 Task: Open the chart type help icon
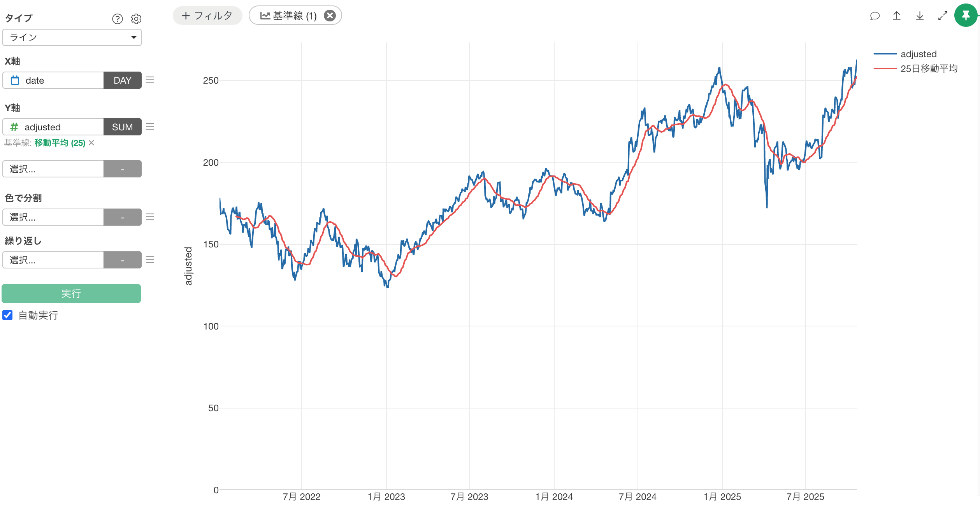[x=117, y=19]
